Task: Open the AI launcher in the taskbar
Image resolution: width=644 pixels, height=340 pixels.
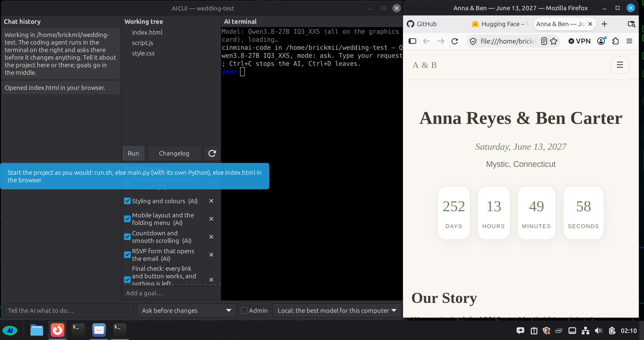Action: tap(10, 331)
